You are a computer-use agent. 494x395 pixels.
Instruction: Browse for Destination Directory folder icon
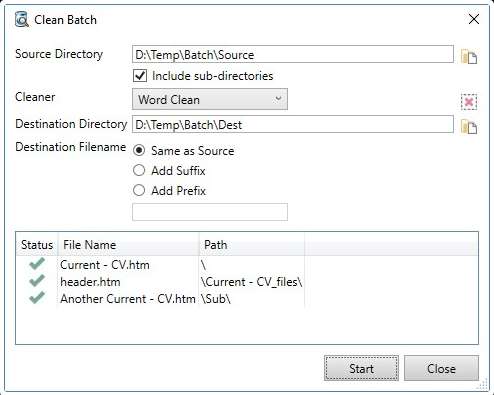pos(469,127)
